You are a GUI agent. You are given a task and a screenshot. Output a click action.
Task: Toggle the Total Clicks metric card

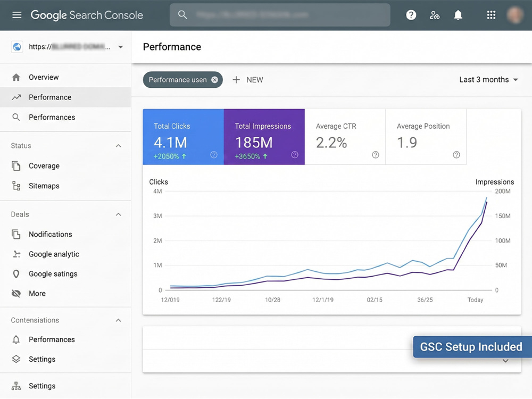183,137
